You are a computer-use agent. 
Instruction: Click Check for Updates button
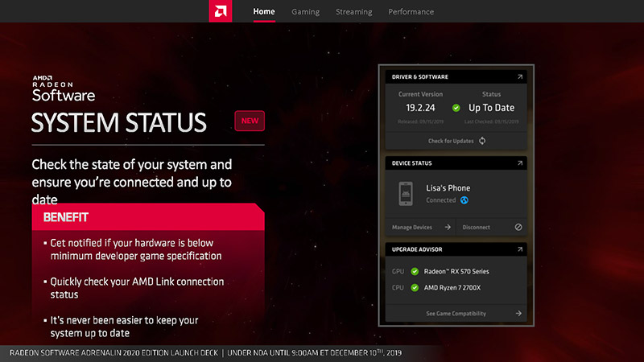456,141
